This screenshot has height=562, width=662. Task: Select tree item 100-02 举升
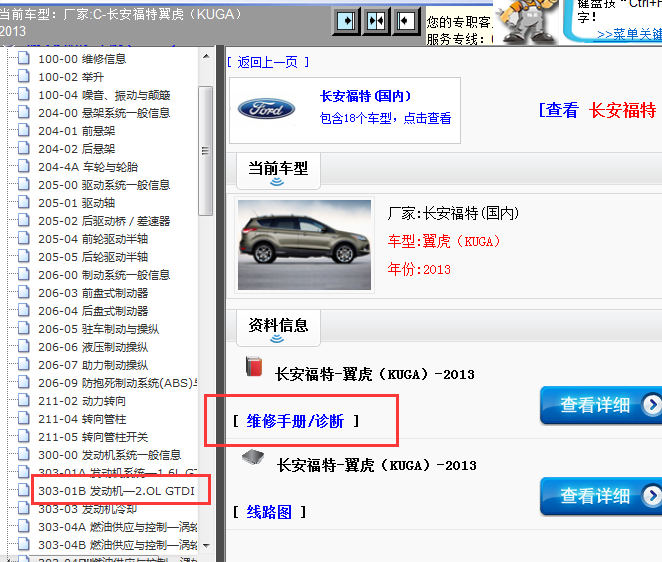[x=71, y=77]
